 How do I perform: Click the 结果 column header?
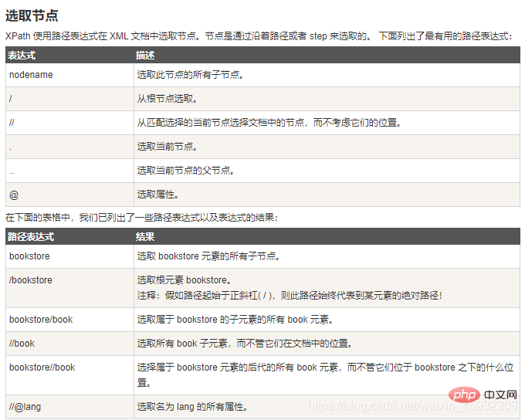145,237
